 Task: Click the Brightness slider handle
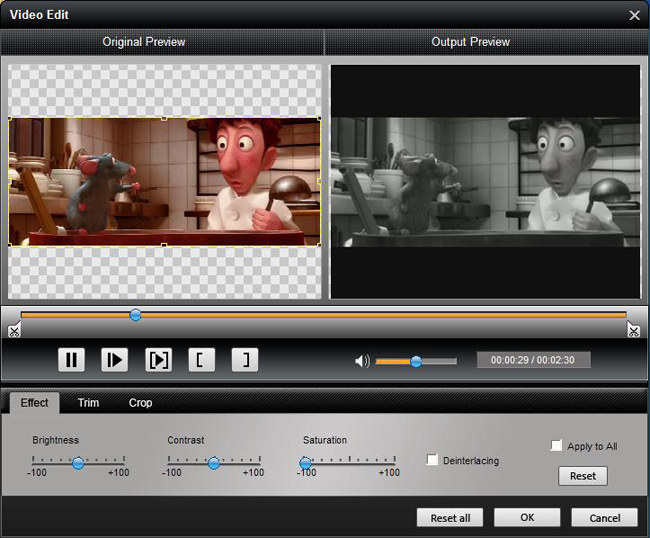click(x=78, y=463)
